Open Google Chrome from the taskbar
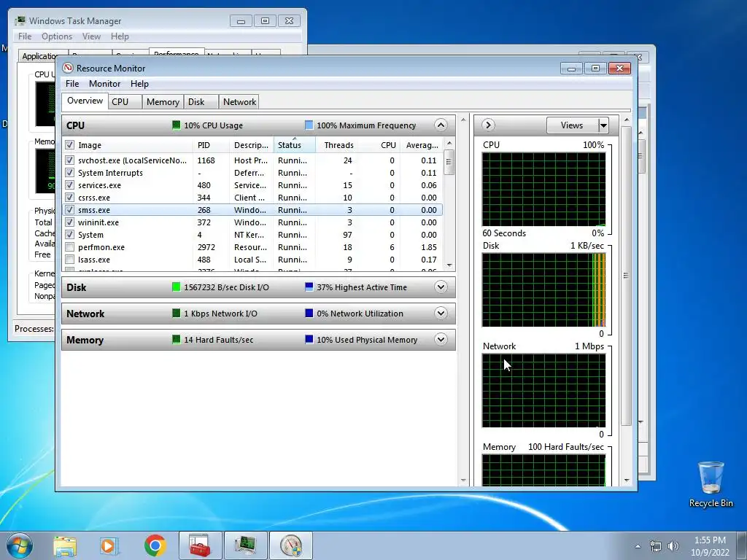 click(155, 545)
